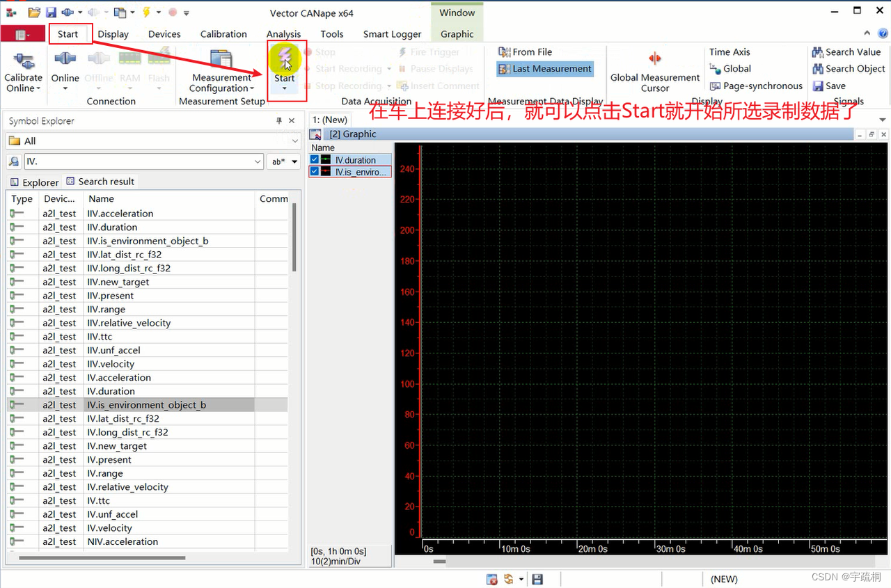Open the Graphic contextual ribbon tab

point(457,33)
